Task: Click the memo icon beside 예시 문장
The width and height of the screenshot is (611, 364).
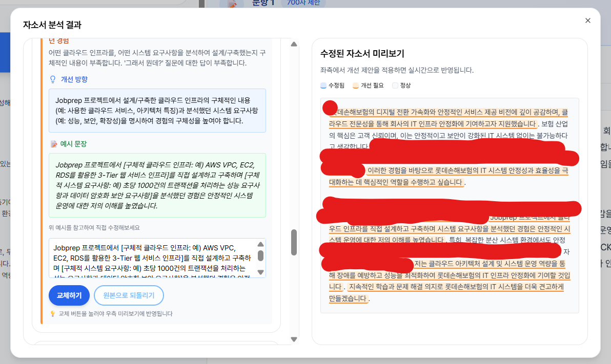Action: click(x=54, y=144)
